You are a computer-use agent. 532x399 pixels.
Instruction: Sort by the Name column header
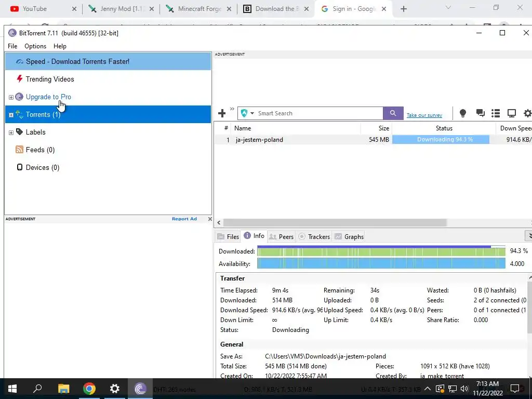pyautogui.click(x=296, y=128)
